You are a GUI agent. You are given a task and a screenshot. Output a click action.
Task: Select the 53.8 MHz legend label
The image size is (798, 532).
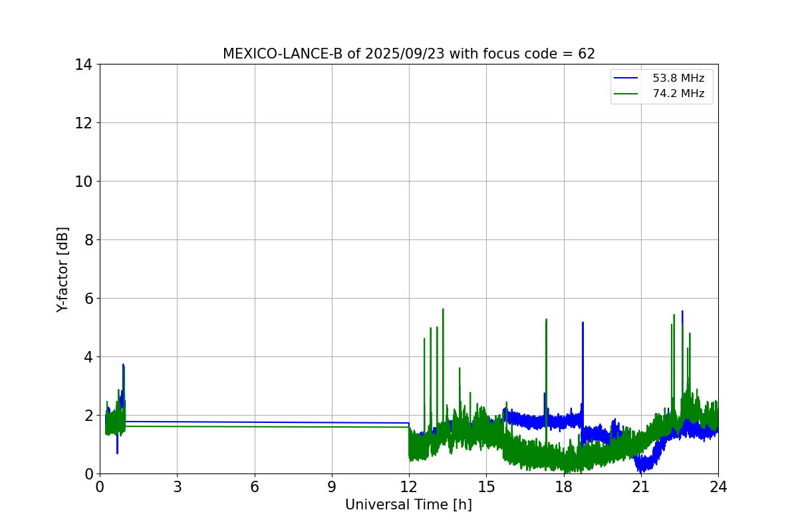(x=678, y=78)
